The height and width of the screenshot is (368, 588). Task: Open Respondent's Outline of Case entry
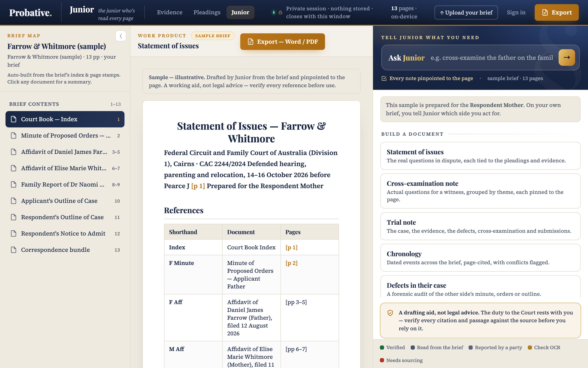[x=65, y=217]
